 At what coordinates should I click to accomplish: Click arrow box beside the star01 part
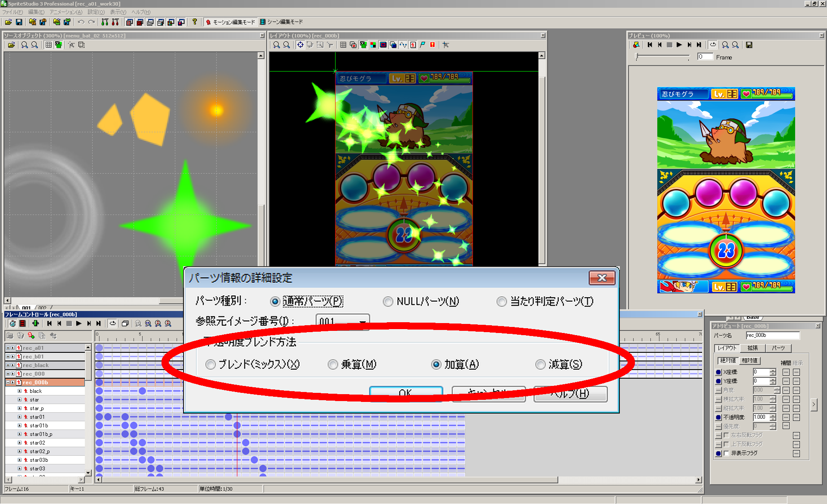[x=19, y=417]
